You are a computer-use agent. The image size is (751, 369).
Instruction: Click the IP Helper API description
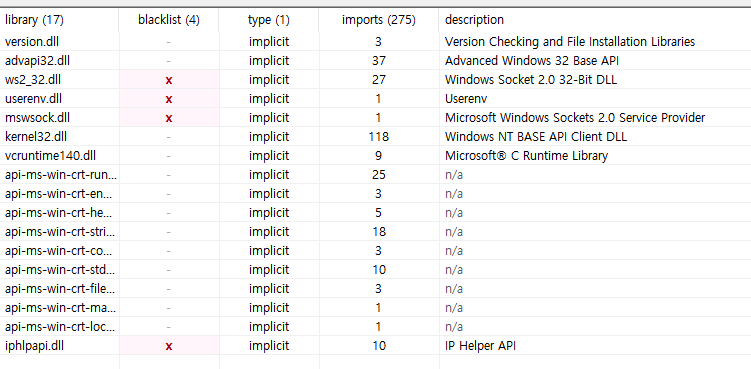click(x=480, y=346)
